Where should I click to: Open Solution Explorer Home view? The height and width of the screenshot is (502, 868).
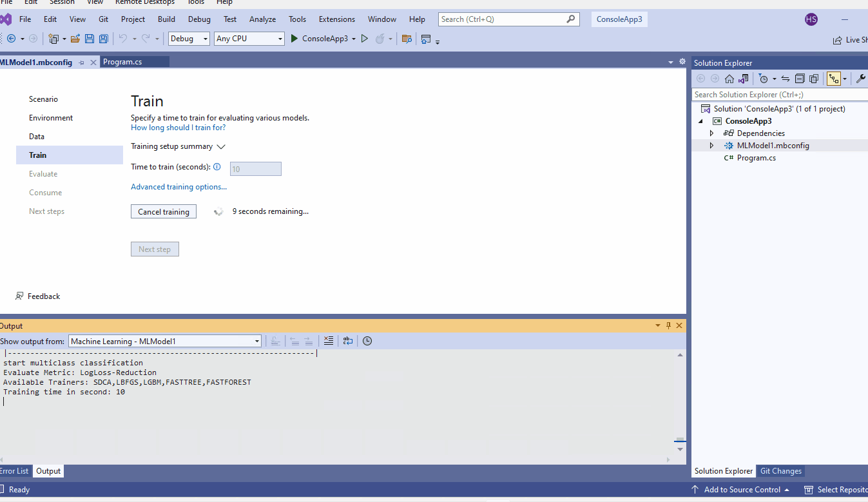tap(729, 78)
